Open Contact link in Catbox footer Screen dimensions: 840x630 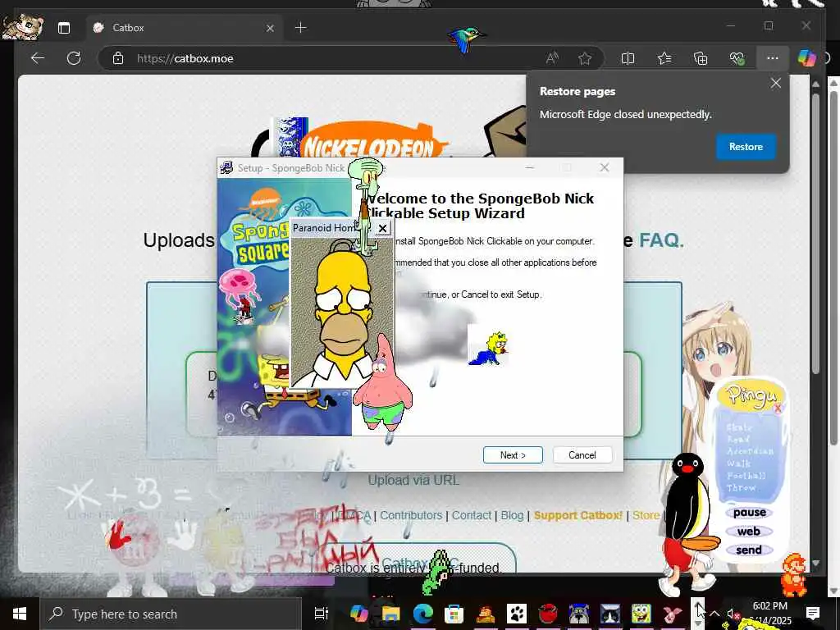point(472,515)
